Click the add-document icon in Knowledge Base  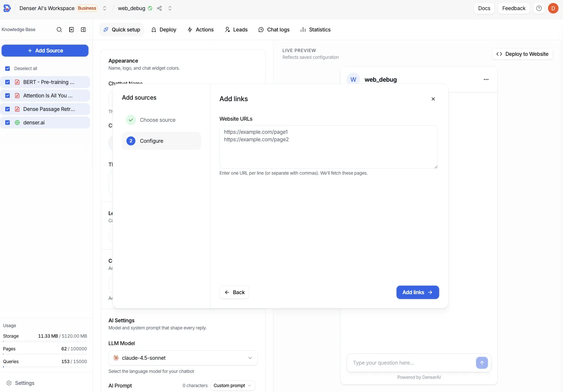(71, 30)
